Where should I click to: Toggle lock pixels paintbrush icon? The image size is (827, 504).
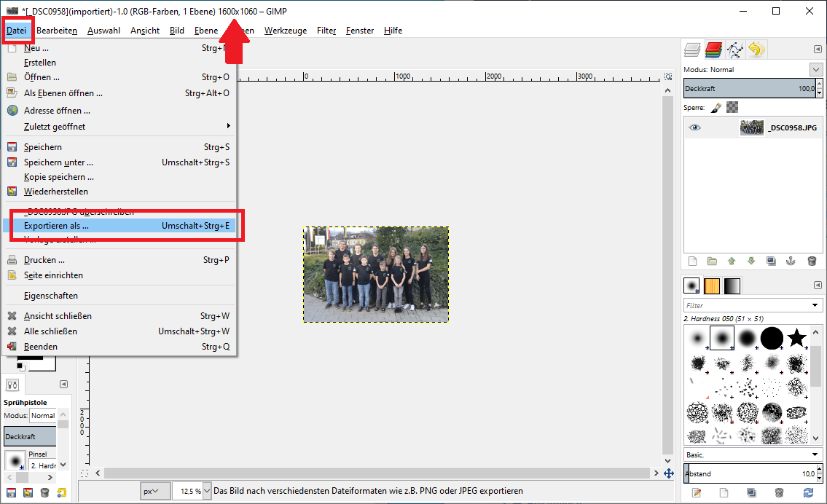point(716,108)
